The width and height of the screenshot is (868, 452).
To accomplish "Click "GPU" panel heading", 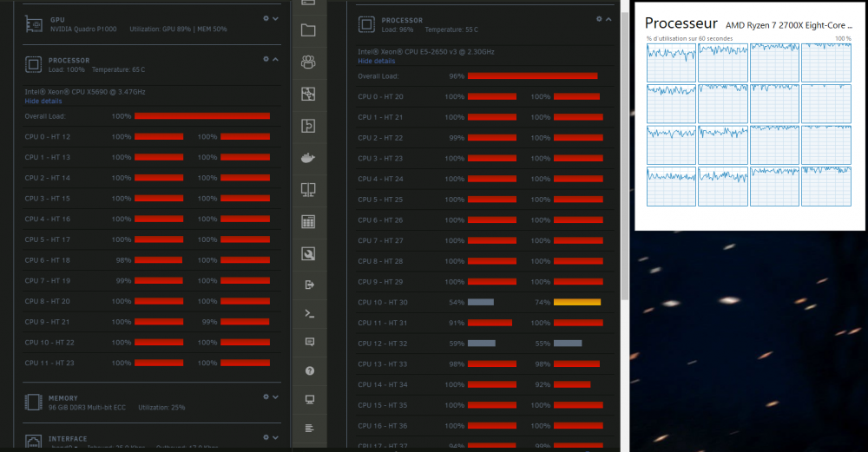I will [x=57, y=20].
